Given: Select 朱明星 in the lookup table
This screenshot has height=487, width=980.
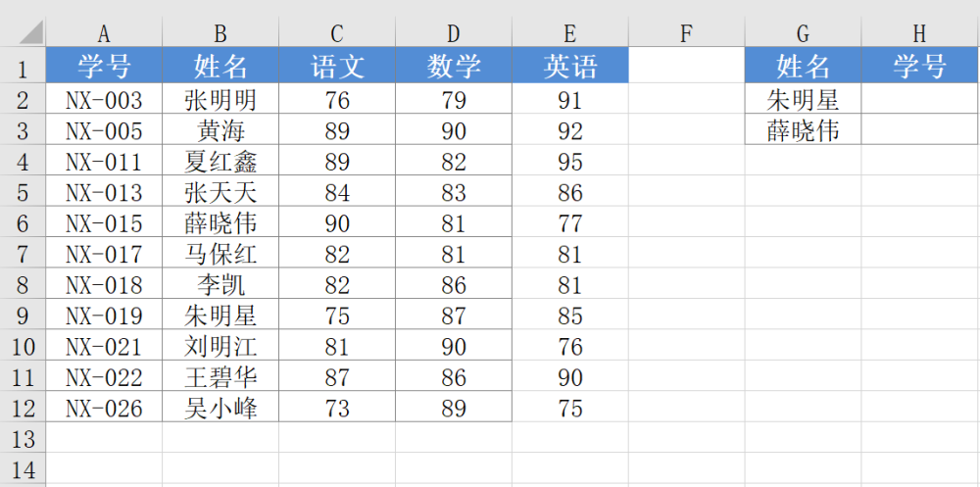Looking at the screenshot, I should [803, 100].
